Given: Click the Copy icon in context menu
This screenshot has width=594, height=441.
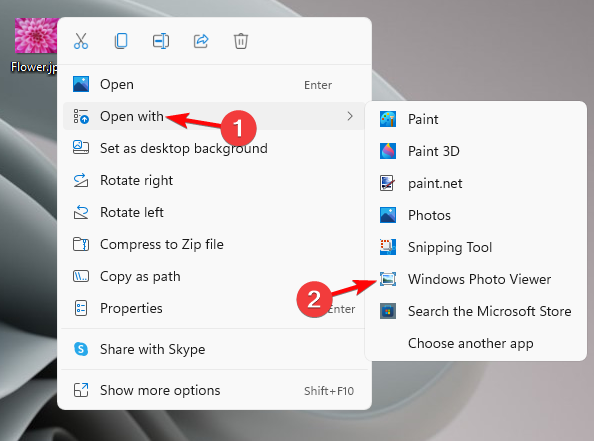Looking at the screenshot, I should (121, 41).
